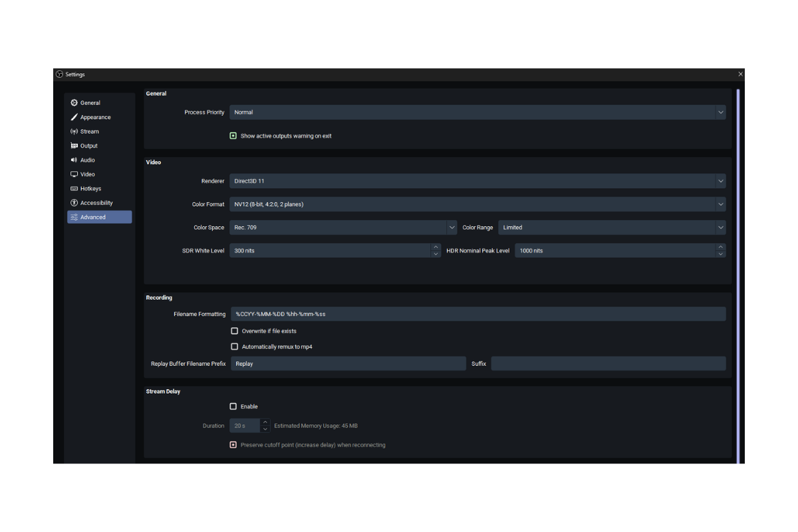The width and height of the screenshot is (798, 532).
Task: Enable Overwrite if file exists
Action: point(234,331)
